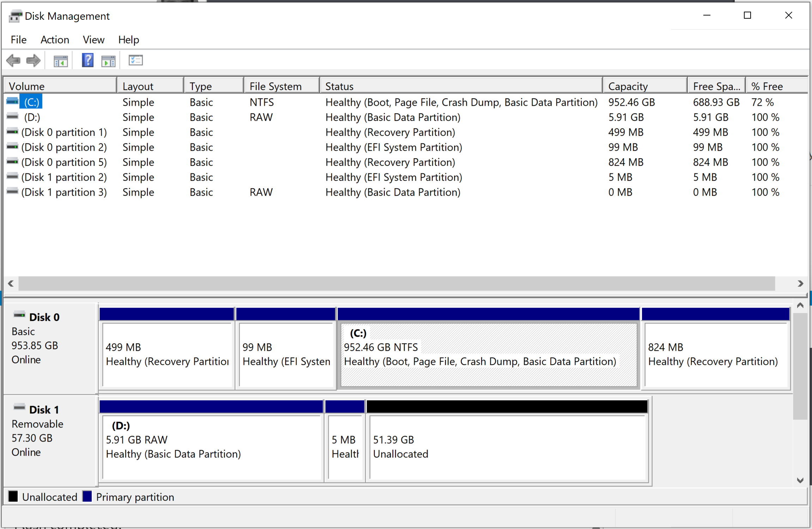Select Disk 0 drive icon in graphical pane
Screen dimensions: 812x529
19,315
